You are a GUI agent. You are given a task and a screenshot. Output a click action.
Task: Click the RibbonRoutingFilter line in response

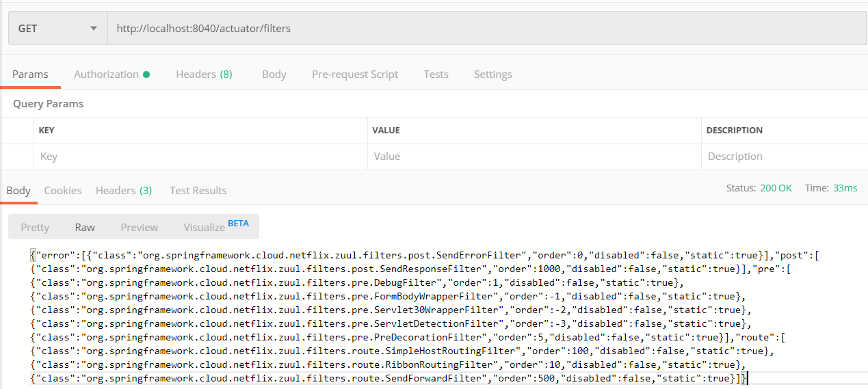coord(388,364)
